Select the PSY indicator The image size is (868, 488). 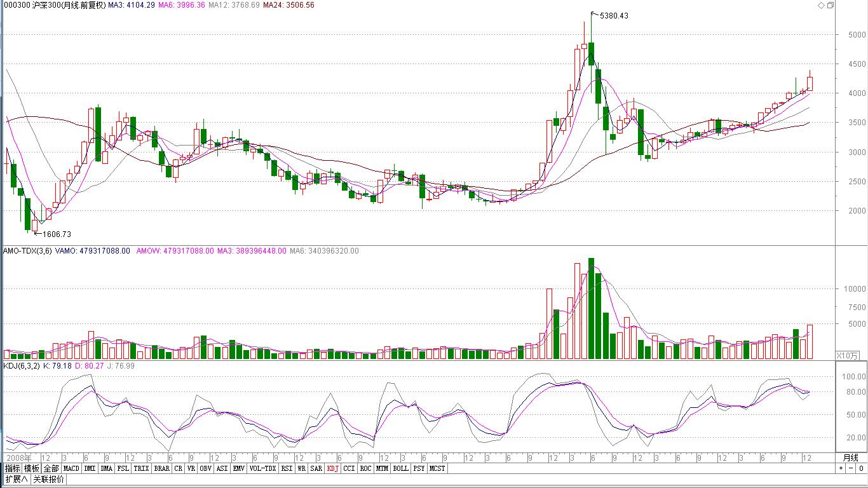419,468
